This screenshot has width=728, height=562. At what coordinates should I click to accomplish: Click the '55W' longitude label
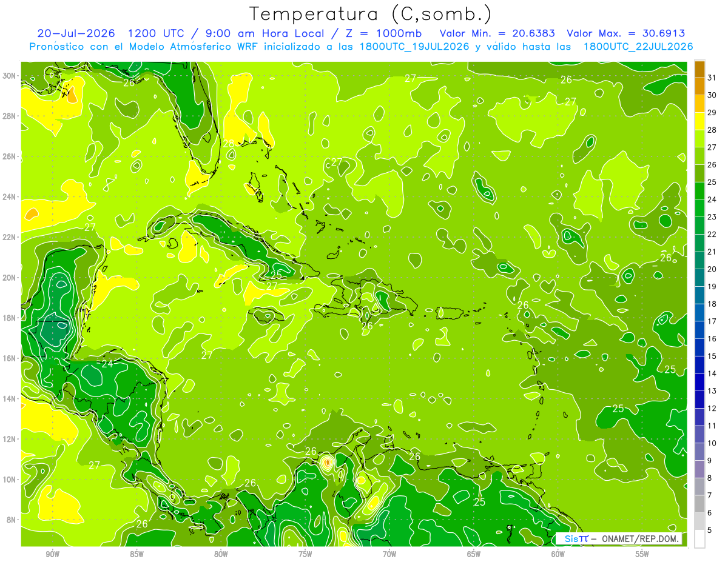point(642,554)
